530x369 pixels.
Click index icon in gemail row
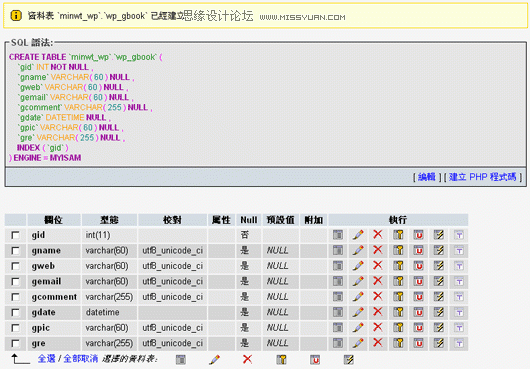click(x=439, y=281)
